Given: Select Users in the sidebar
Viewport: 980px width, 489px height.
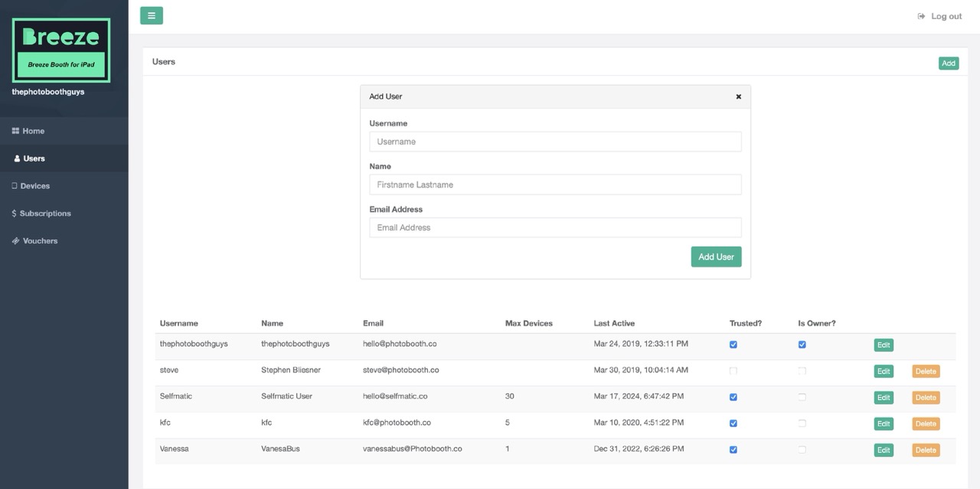Looking at the screenshot, I should tap(34, 158).
